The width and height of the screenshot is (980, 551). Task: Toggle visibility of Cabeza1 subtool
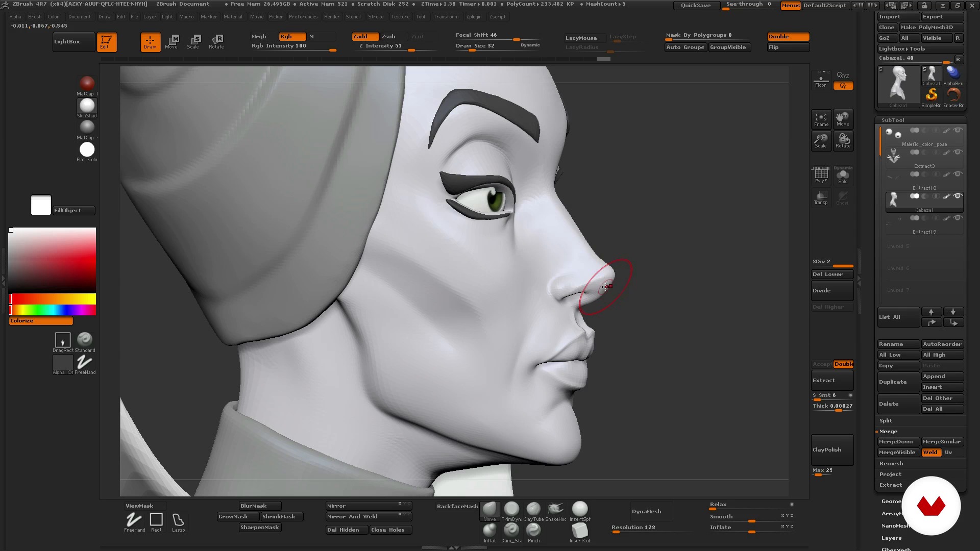click(958, 196)
